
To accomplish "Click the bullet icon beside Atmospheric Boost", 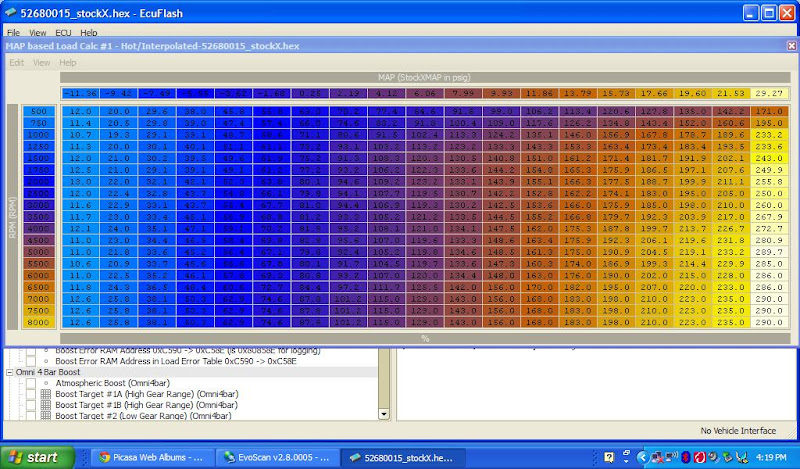I will coord(46,383).
